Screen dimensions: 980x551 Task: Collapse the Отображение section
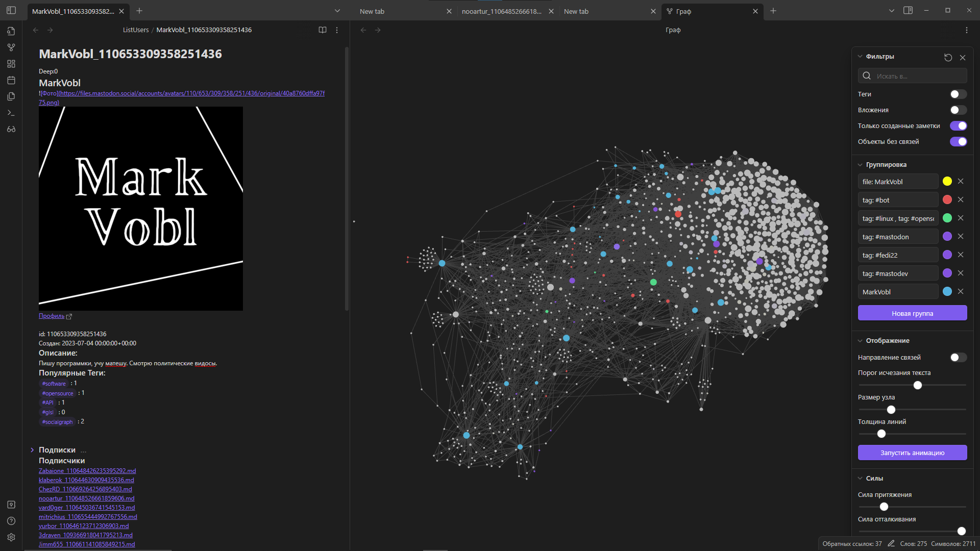click(860, 341)
